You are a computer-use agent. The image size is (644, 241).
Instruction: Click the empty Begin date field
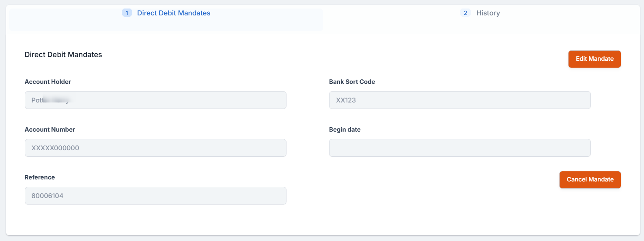click(459, 148)
